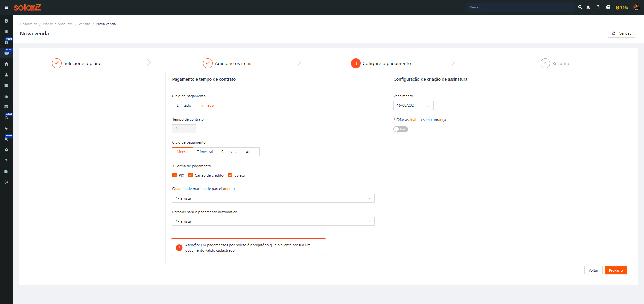Select the Trimestral payment cycle
Viewport: 644px width, 304px height.
pos(205,152)
